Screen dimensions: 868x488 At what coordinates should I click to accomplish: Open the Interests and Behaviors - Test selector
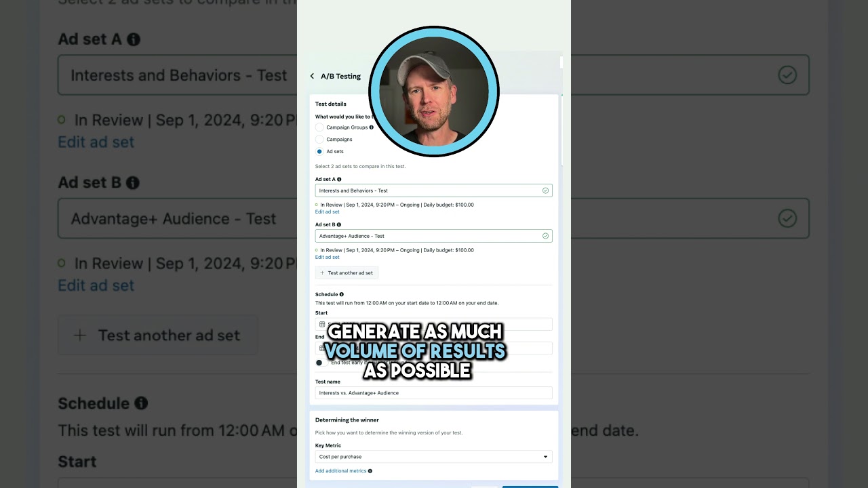[434, 190]
